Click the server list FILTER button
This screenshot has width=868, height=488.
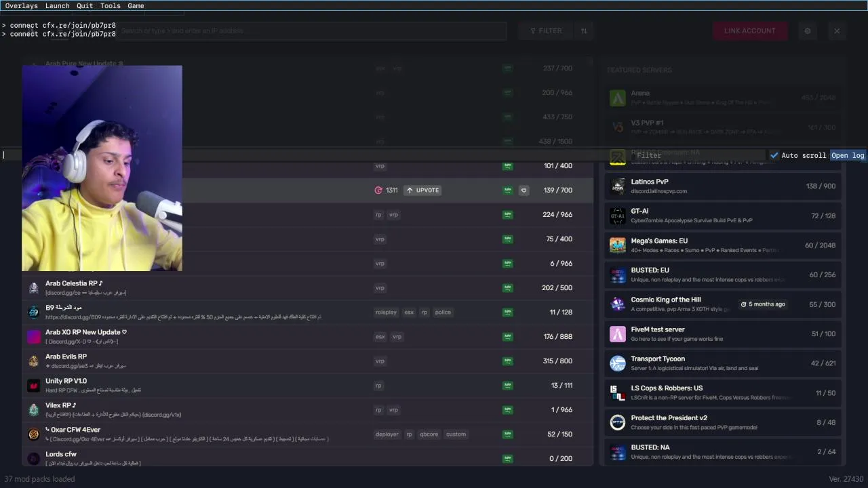click(x=546, y=30)
